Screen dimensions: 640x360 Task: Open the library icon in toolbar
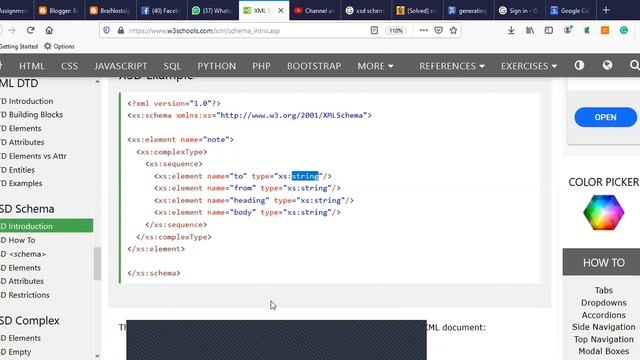530,30
